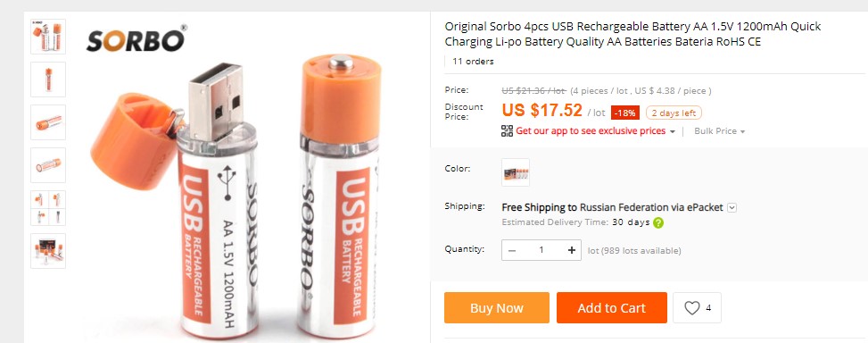Click the Buy Now button
Viewport: 868px width, 343px height.
497,307
